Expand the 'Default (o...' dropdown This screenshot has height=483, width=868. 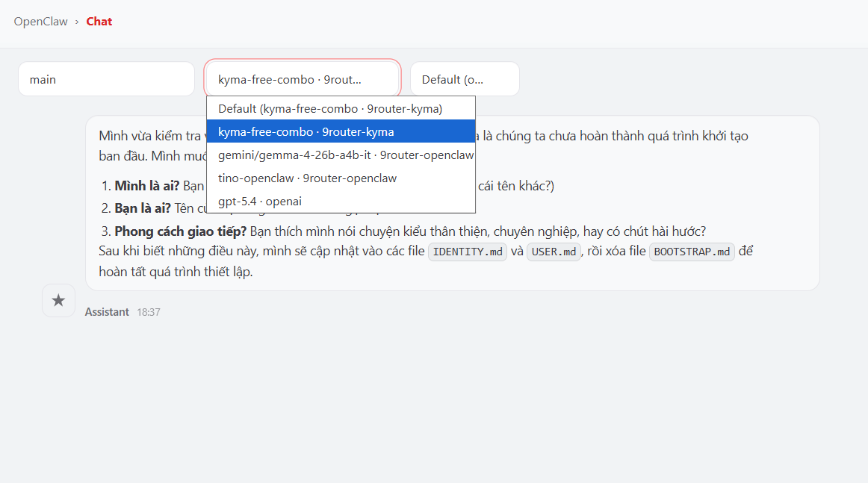pos(464,79)
